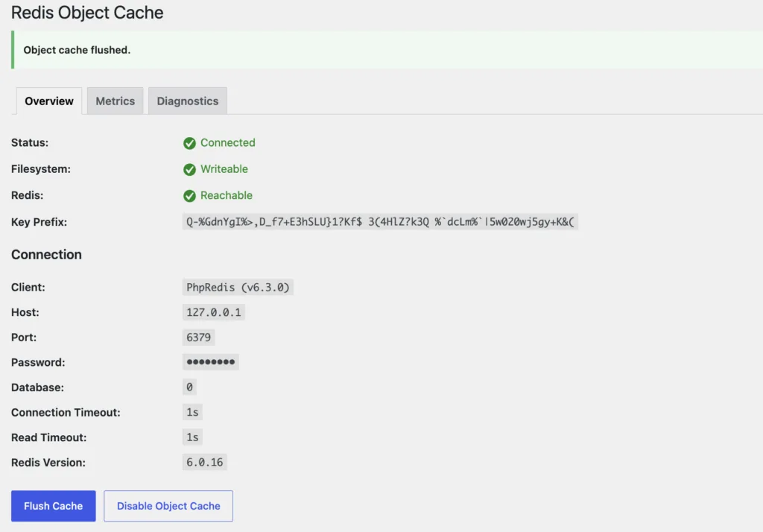Open the Metrics tab
Screen dimensions: 763x532
(115, 101)
